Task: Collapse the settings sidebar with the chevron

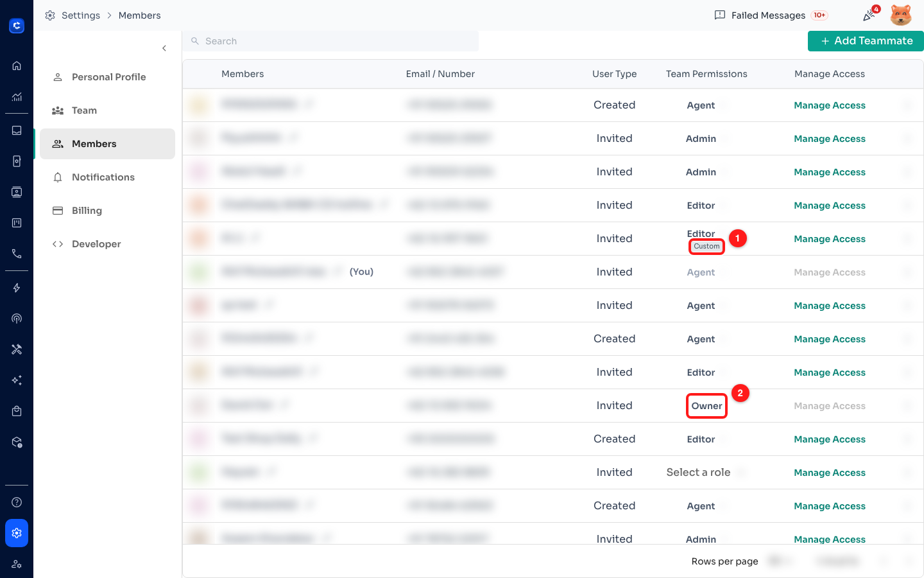Action: tap(164, 48)
